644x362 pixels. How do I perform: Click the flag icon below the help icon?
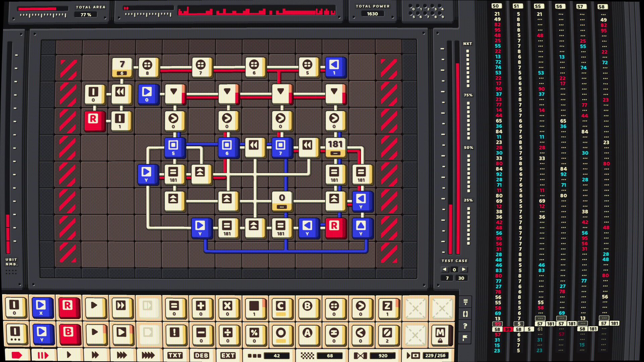pos(465,338)
